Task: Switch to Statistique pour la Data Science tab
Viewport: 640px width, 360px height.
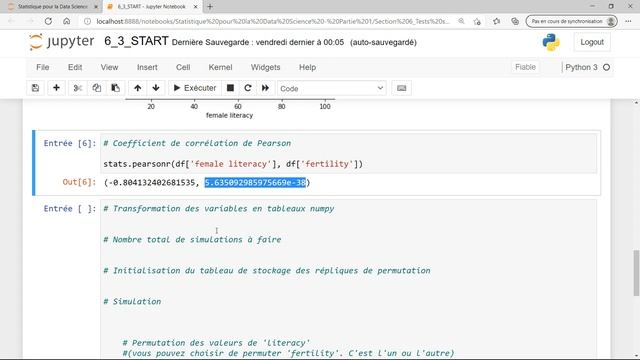Action: [53, 7]
